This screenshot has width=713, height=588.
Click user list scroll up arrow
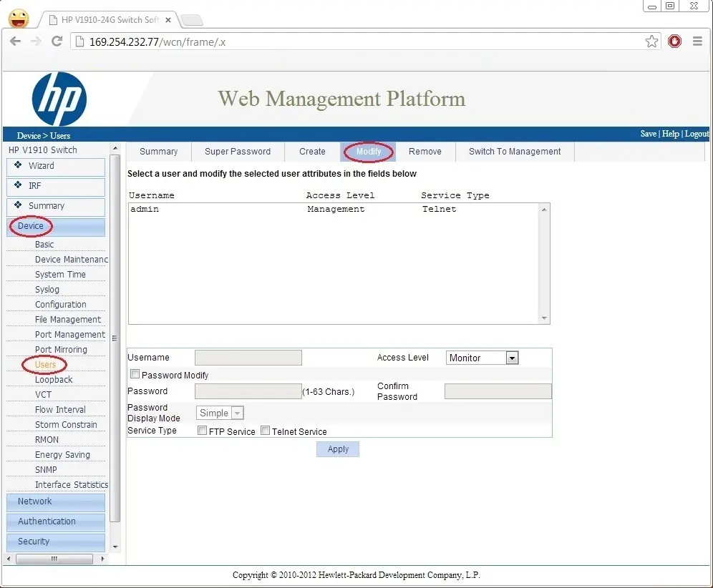coord(544,210)
